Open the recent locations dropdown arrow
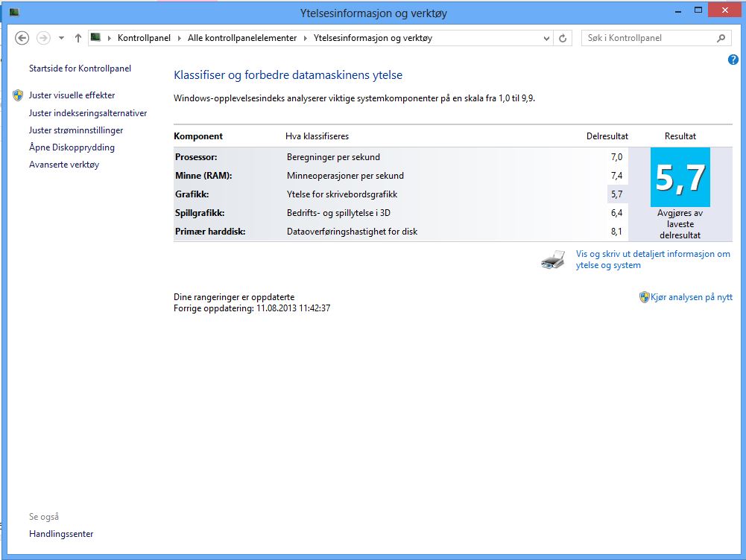 [x=61, y=38]
